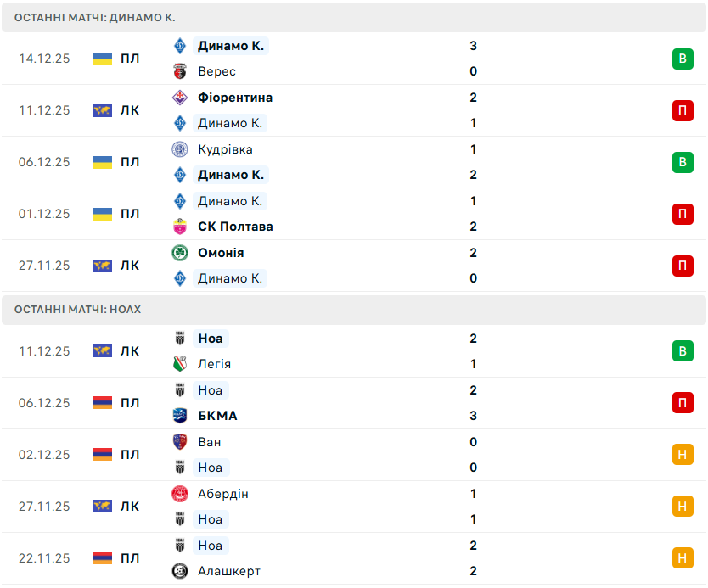The image size is (708, 588).
Task: Click the БКМА team logo
Action: (179, 416)
